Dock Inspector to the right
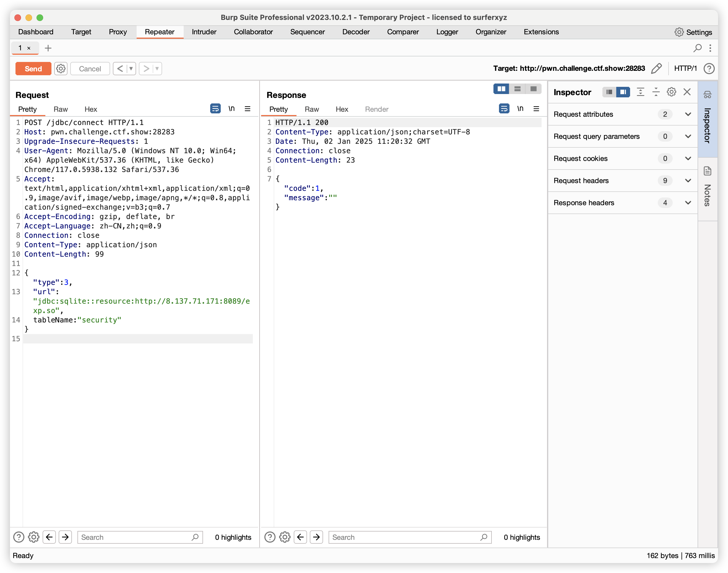This screenshot has width=728, height=573. pos(623,92)
